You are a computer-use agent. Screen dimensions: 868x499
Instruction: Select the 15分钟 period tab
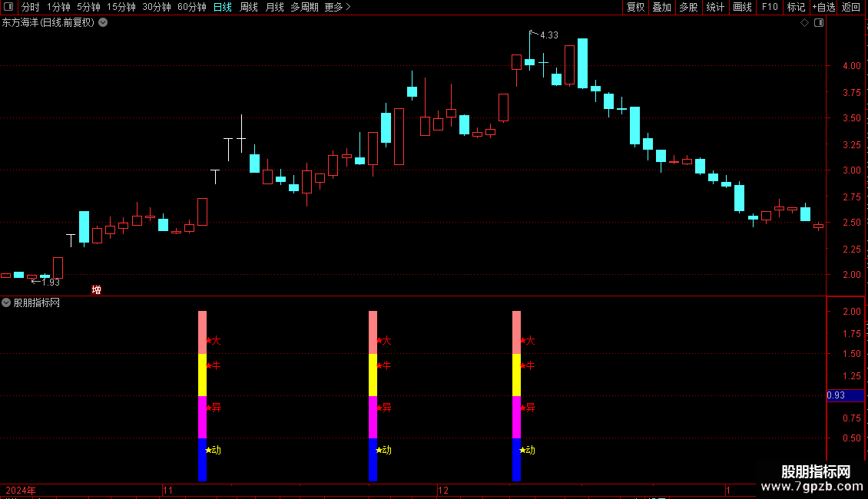point(121,7)
